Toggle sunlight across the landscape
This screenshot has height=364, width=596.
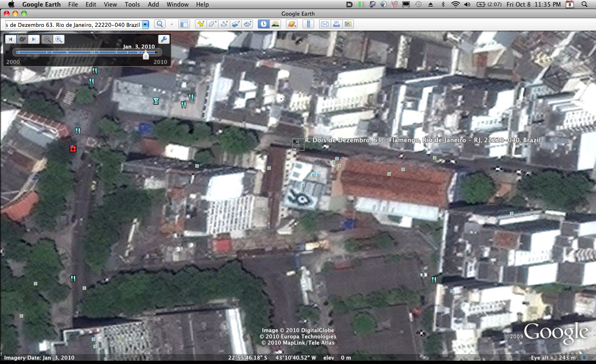click(x=275, y=24)
